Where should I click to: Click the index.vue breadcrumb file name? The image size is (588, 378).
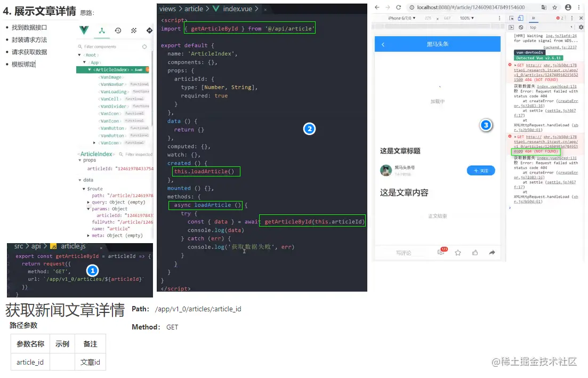click(237, 9)
